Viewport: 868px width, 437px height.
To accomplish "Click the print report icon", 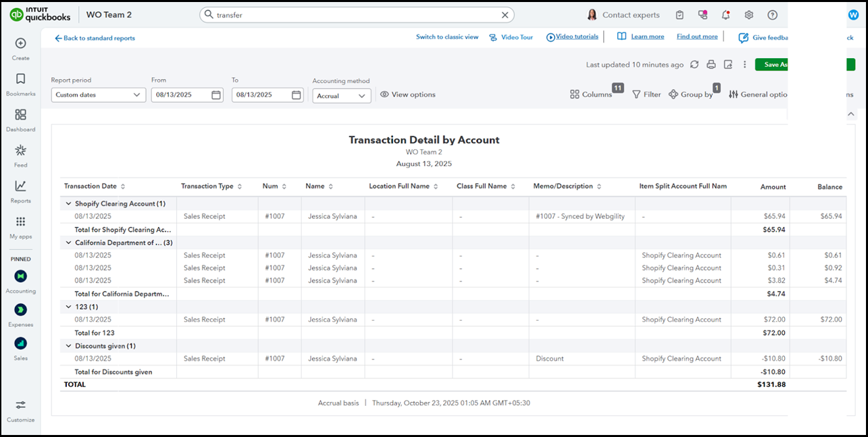I will (711, 65).
